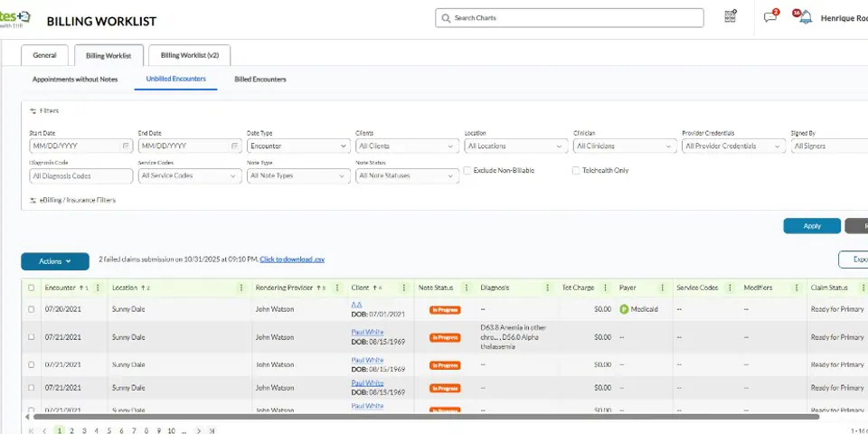Click the Filters slider icon
The image size is (868, 434).
coord(33,110)
